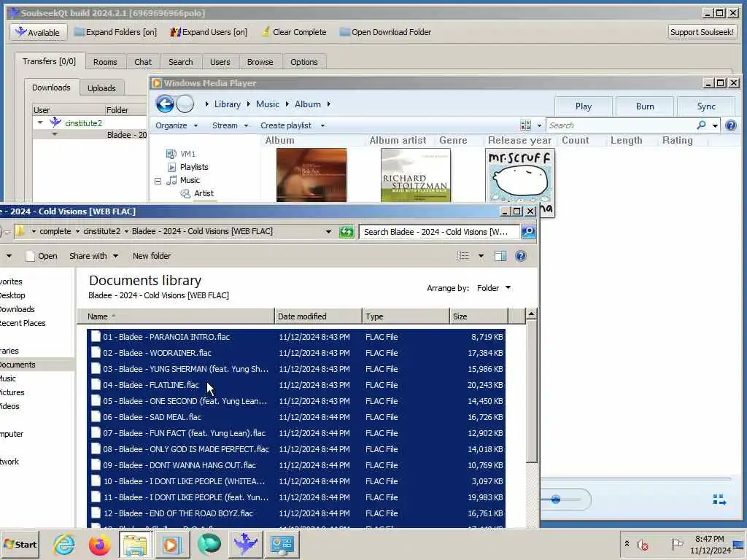Screen dimensions: 747x560
Task: Open Firefox from the taskbar
Action: click(x=99, y=544)
